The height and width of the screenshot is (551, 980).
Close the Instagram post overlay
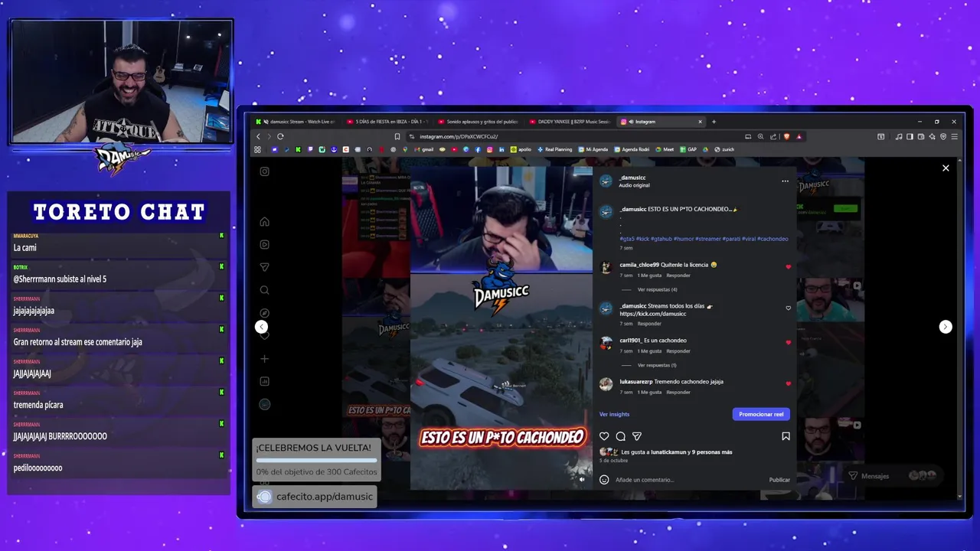point(946,168)
